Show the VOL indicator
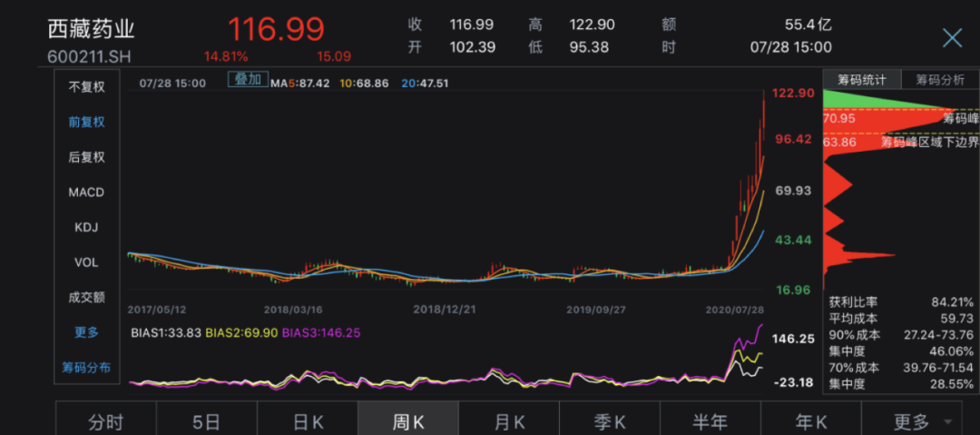This screenshot has height=435, width=980. point(86,262)
